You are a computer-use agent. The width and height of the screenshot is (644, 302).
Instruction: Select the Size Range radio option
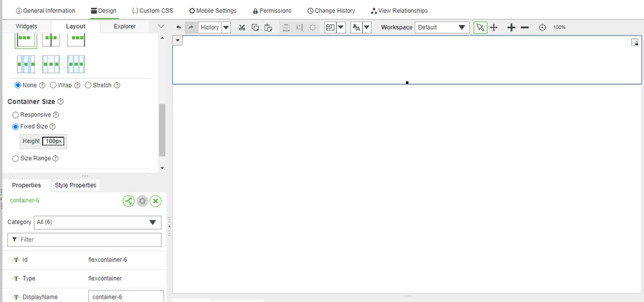pyautogui.click(x=15, y=158)
